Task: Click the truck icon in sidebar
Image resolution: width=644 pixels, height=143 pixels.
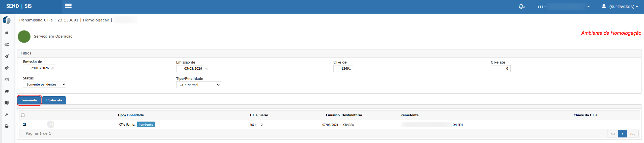Action: 7,91
